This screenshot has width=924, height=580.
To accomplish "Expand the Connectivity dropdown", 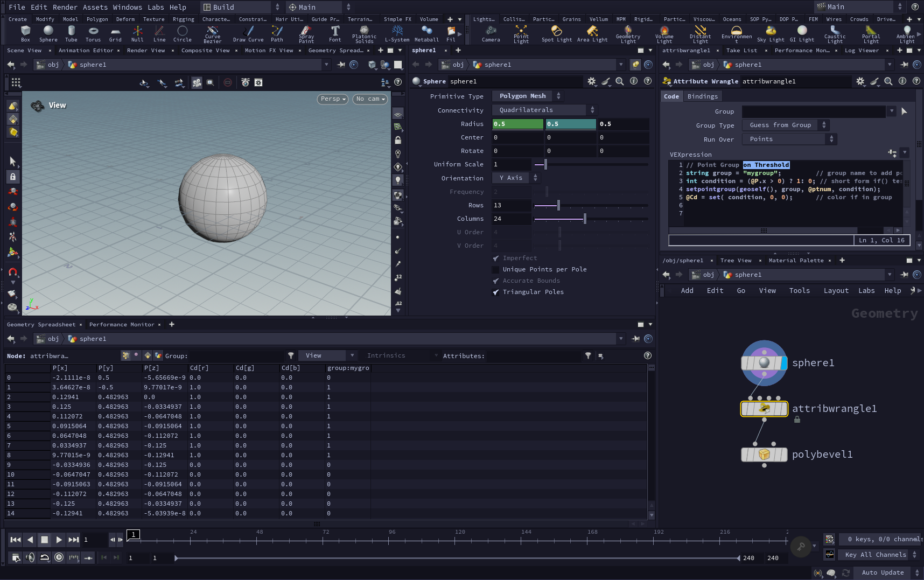I will coord(544,110).
